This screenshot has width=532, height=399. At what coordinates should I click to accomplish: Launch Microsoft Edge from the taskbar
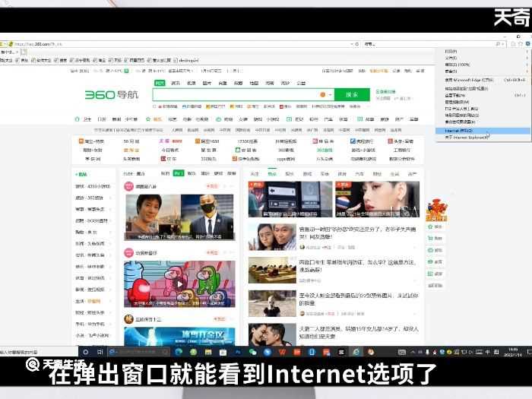click(x=179, y=352)
